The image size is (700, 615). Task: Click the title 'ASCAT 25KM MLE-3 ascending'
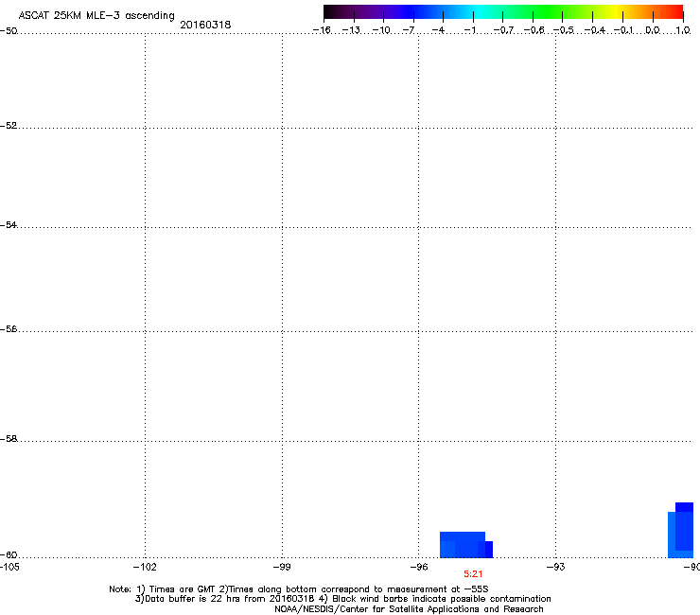(96, 16)
